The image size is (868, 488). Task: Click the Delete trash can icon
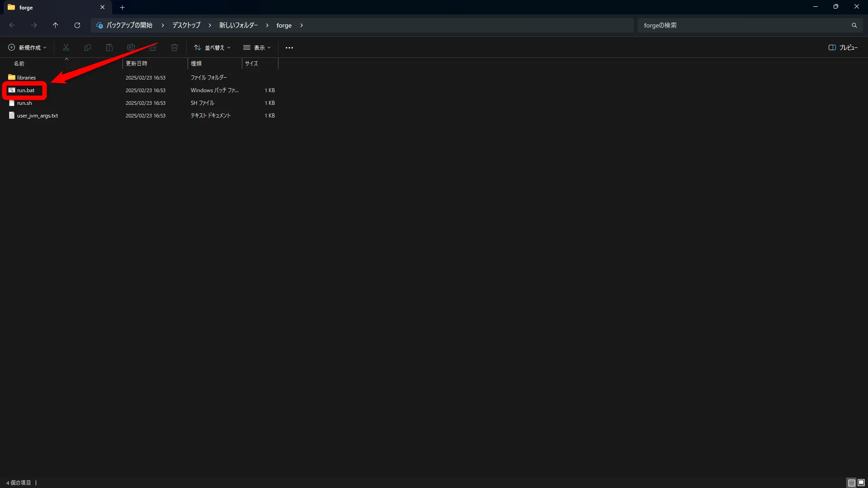click(x=175, y=47)
